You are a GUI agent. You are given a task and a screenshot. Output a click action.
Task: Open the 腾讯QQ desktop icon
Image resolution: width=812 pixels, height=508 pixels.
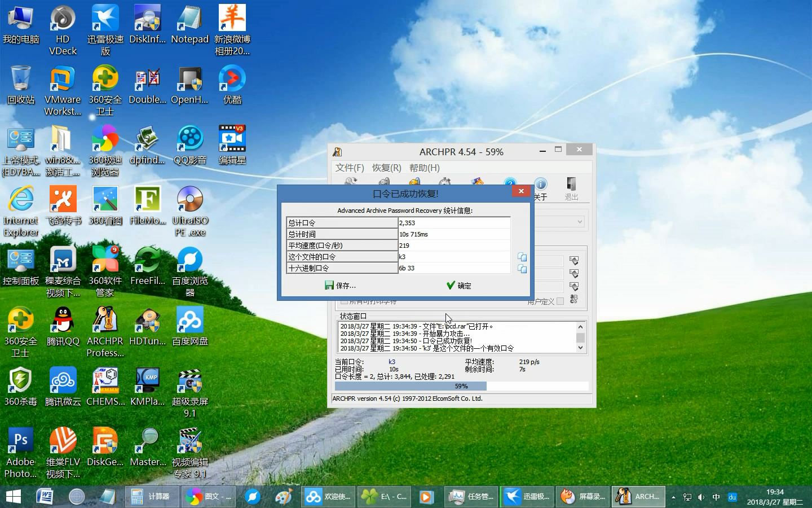(x=63, y=327)
